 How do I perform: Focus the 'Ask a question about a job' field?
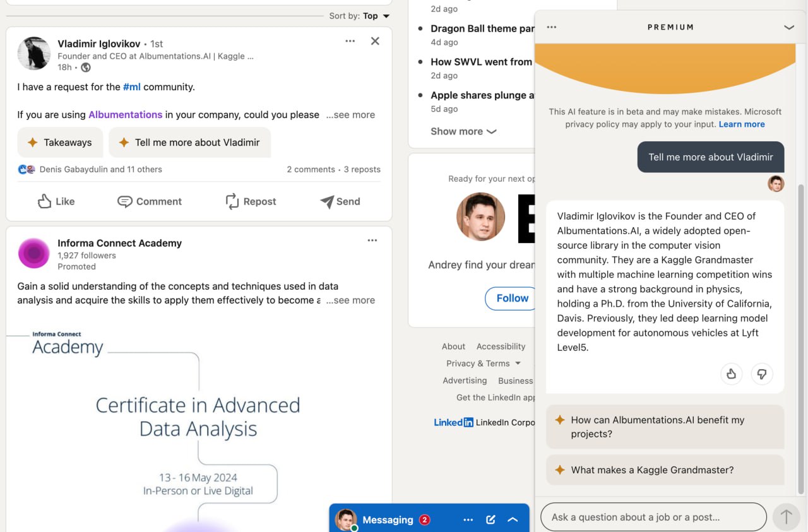click(653, 517)
